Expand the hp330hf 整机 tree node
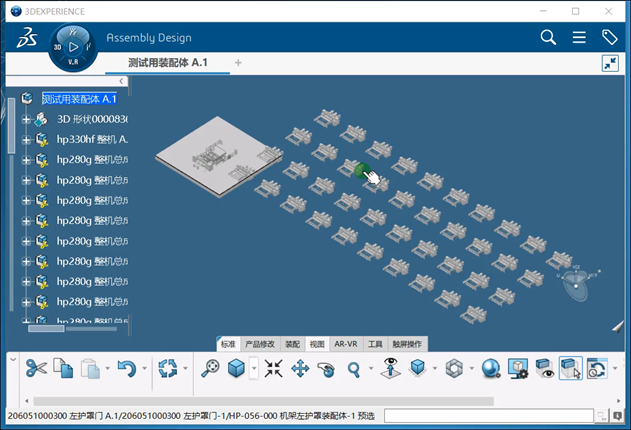The height and width of the screenshot is (430, 631). [26, 140]
